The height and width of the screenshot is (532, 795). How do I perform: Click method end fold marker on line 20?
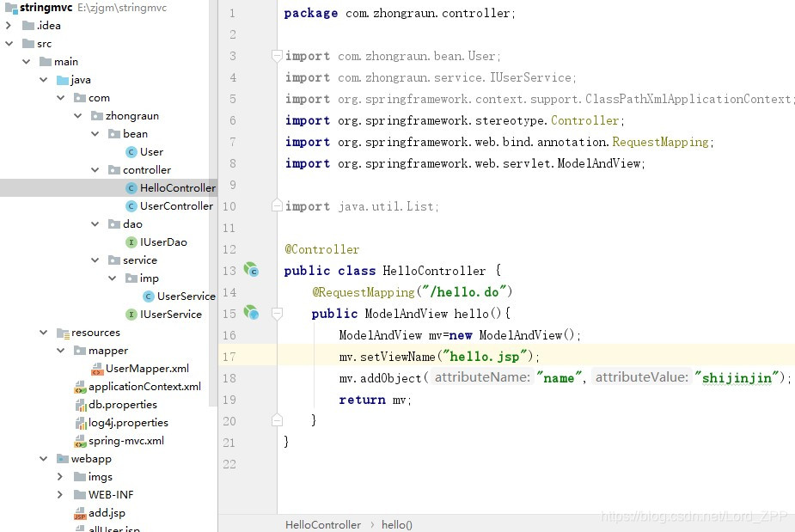pos(277,420)
